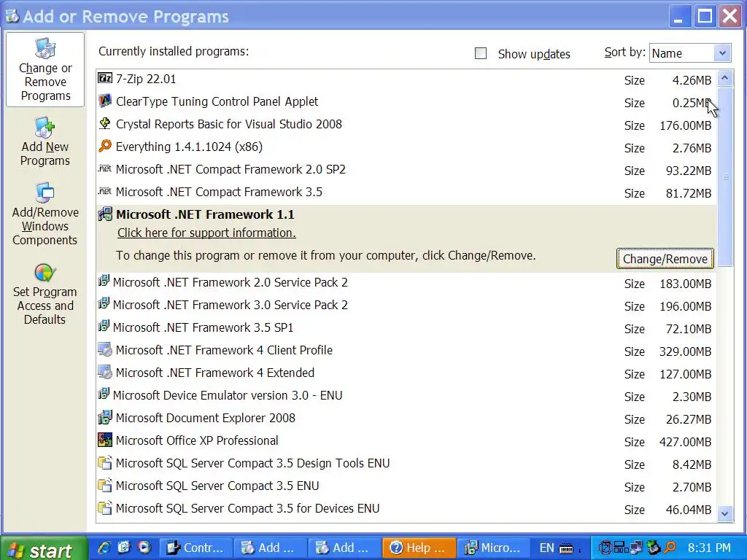Click the Microsoft Device Emulator icon

tap(104, 394)
